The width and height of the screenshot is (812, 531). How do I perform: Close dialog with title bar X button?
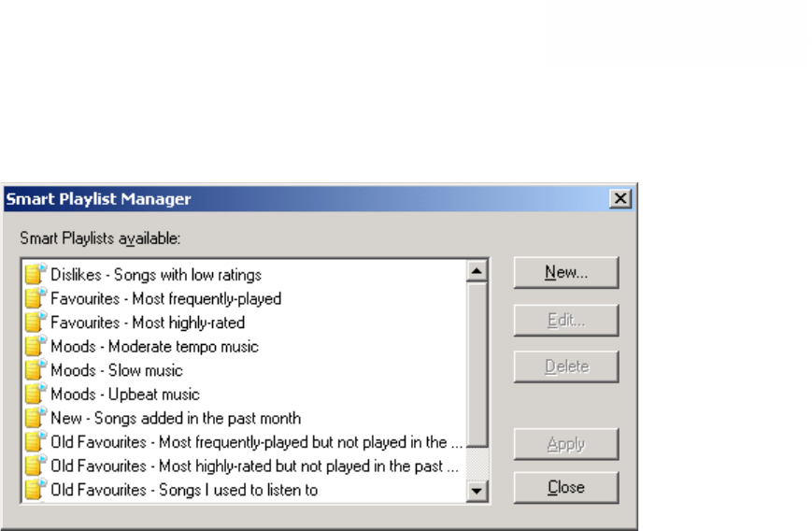(620, 198)
